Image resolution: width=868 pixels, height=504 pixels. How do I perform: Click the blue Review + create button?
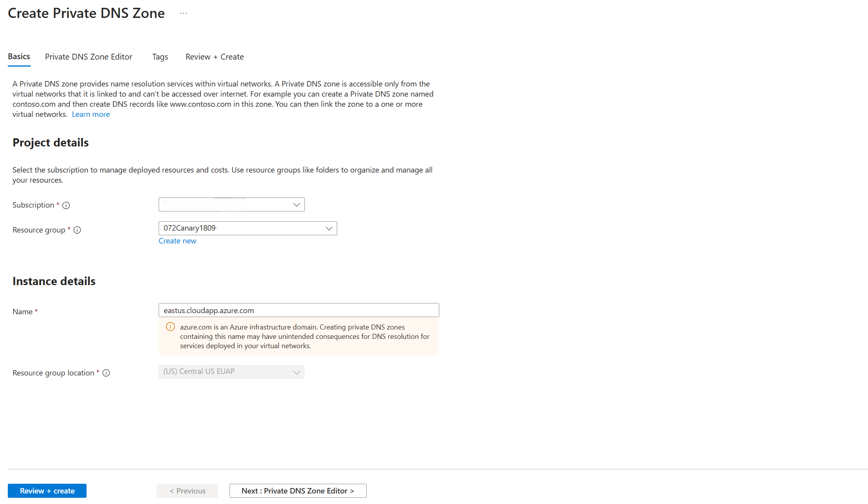47,491
